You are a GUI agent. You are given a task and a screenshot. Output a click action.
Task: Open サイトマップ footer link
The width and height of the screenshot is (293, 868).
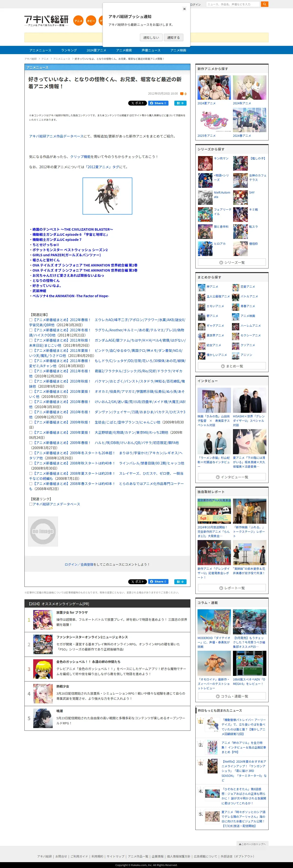pos(115,856)
